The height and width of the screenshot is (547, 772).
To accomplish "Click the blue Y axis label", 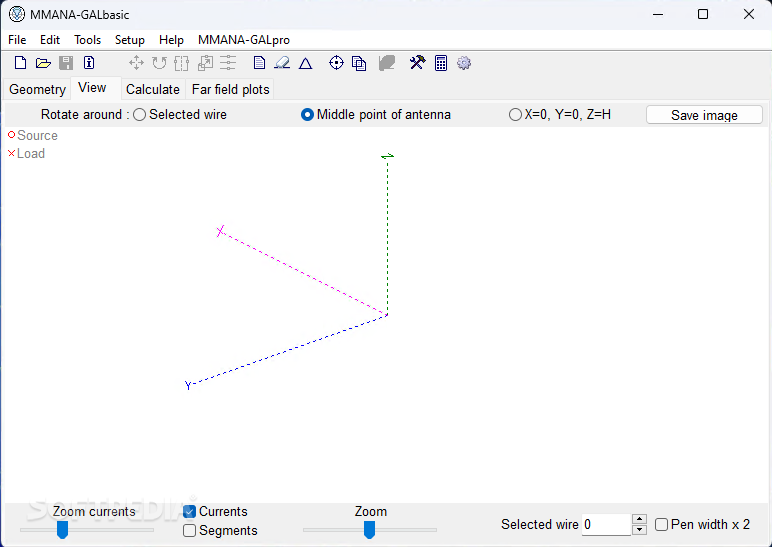I will click(x=188, y=386).
